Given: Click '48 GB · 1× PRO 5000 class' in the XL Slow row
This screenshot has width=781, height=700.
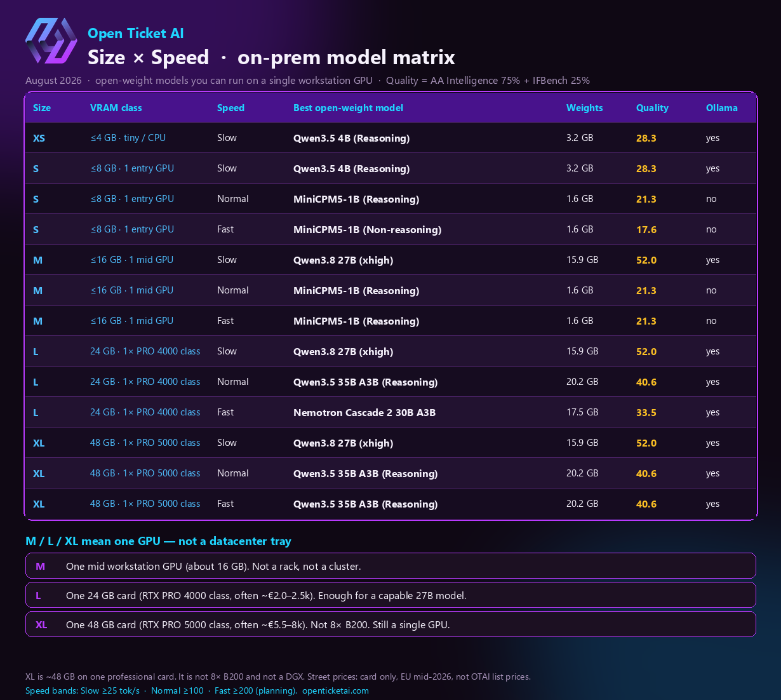Looking at the screenshot, I should tap(145, 443).
